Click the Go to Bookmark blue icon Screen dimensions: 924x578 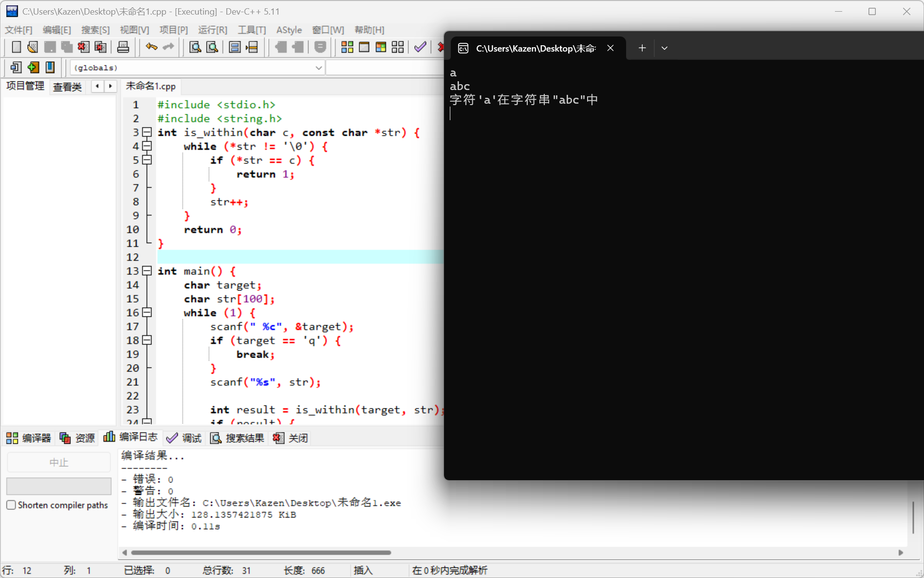pos(50,67)
